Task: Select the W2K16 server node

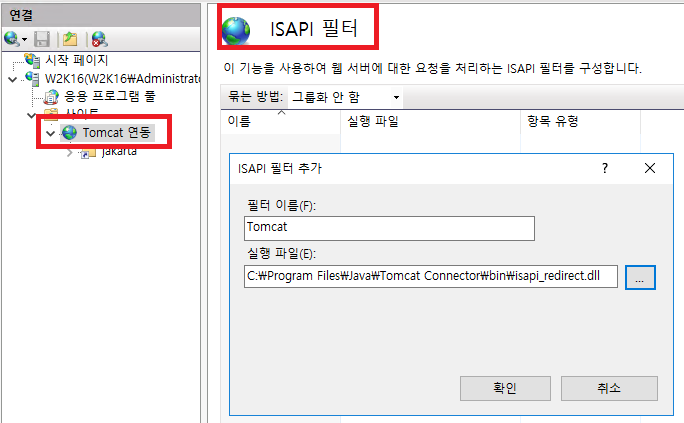Action: pyautogui.click(x=123, y=78)
